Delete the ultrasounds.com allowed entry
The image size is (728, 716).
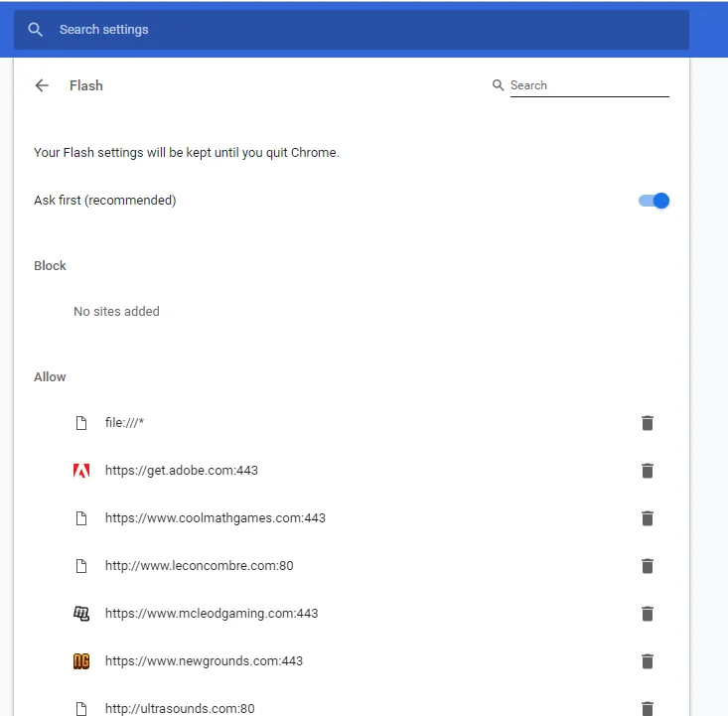pos(648,707)
